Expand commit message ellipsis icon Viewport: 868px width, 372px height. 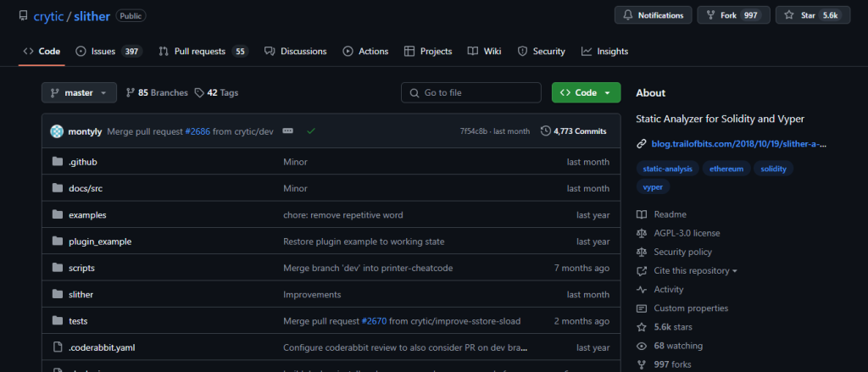coord(287,131)
